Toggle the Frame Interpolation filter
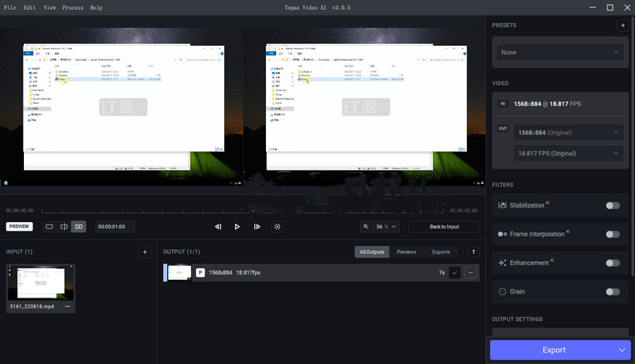 click(x=612, y=234)
